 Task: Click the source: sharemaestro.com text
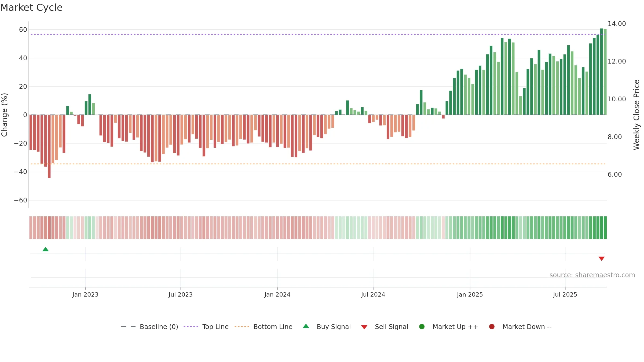[x=592, y=275]
